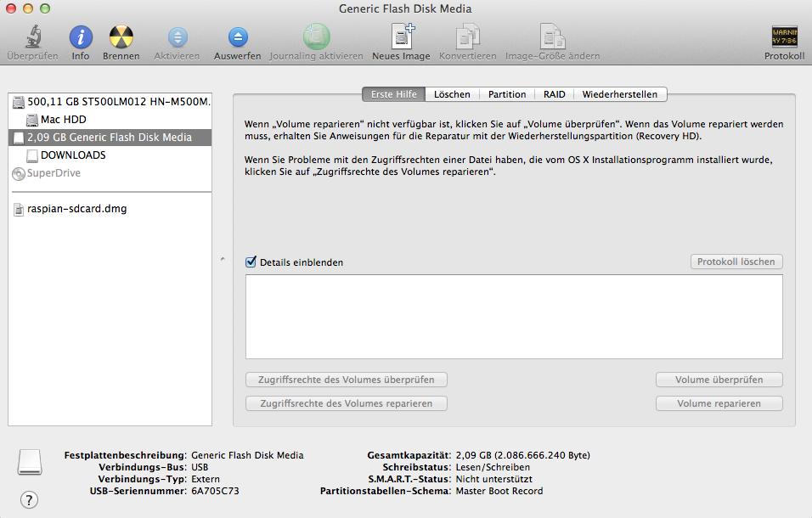Click the 2,09 GB flash disk icon in sidebar
Viewport: 812px width, 518px height.
[19, 138]
